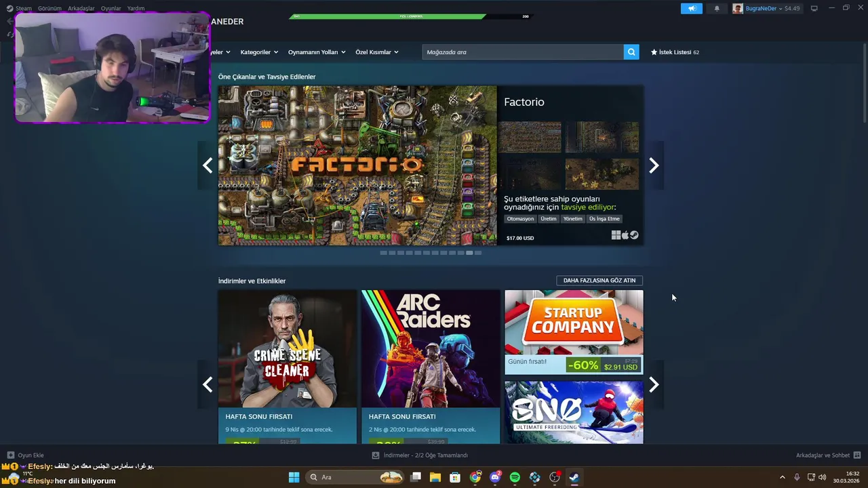Open the Steam menu in the title bar
The width and height of the screenshot is (868, 488).
19,8
